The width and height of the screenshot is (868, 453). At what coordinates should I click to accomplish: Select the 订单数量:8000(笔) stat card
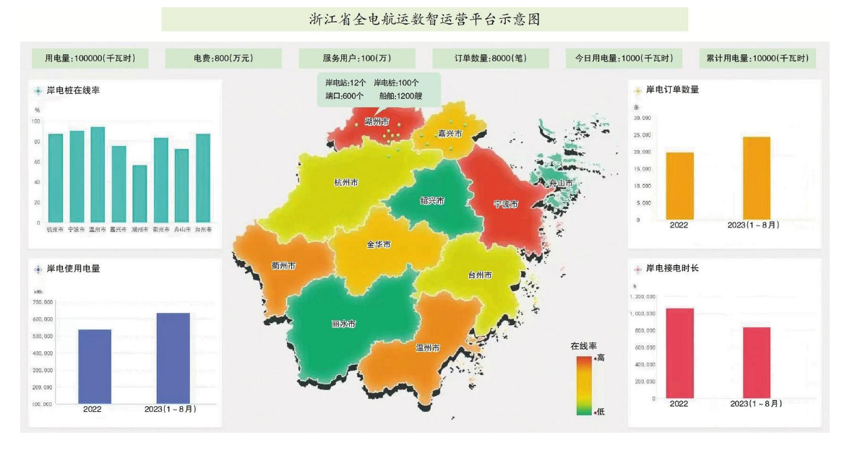(x=491, y=59)
